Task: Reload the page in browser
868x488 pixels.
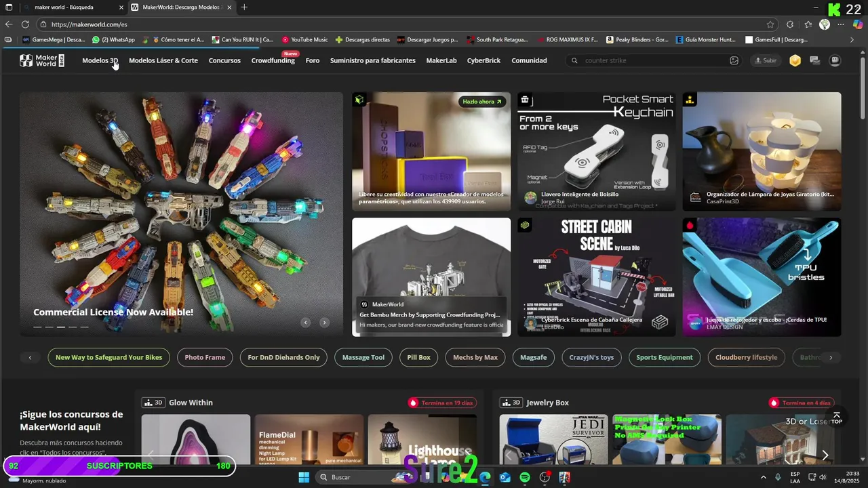Action: 25,24
